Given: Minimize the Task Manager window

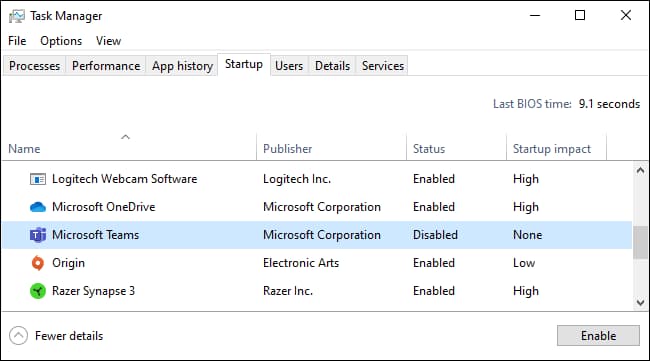Looking at the screenshot, I should pos(535,15).
